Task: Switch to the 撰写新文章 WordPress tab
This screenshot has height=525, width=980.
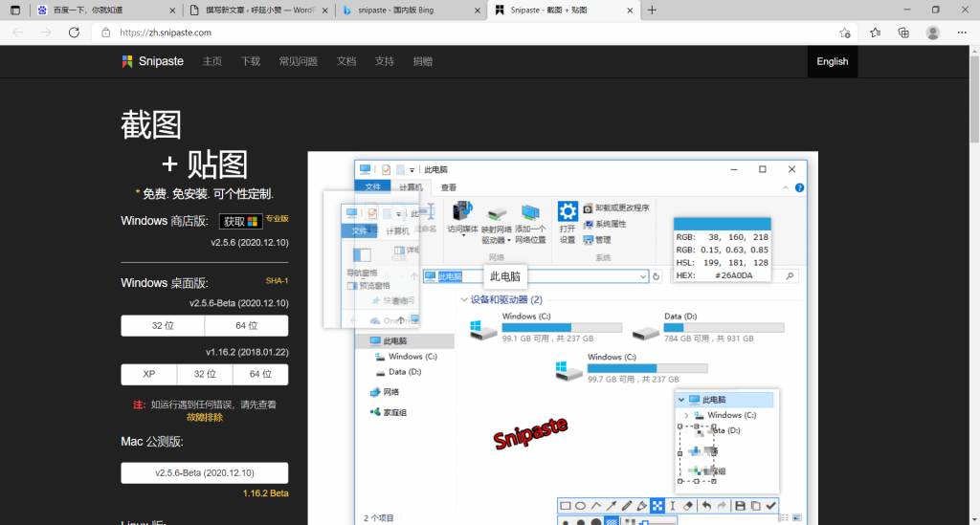Action: [260, 10]
